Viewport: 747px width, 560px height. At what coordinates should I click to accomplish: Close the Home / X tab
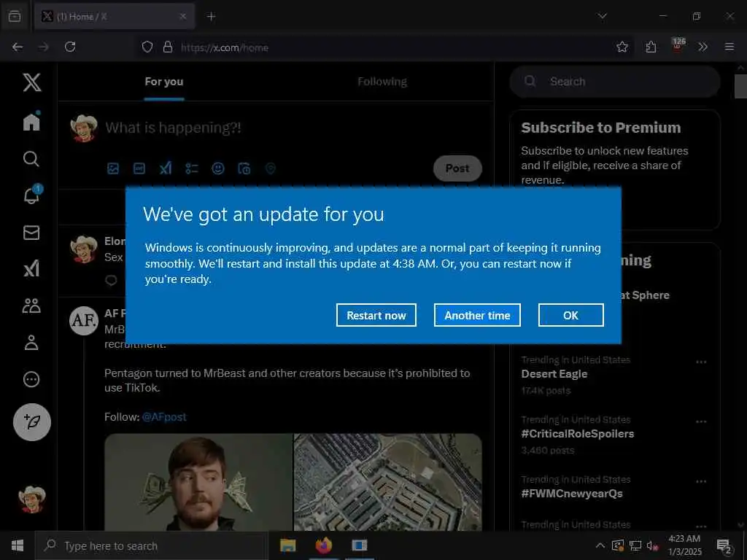coord(183,17)
